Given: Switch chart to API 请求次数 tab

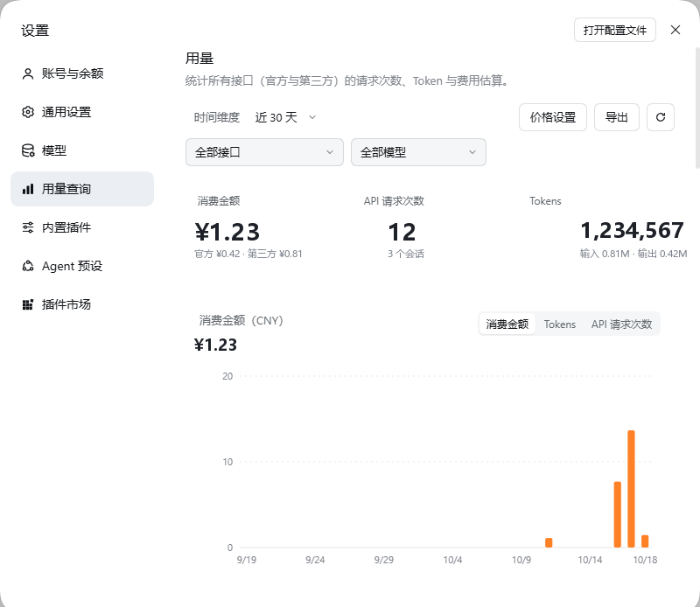Looking at the screenshot, I should 621,324.
